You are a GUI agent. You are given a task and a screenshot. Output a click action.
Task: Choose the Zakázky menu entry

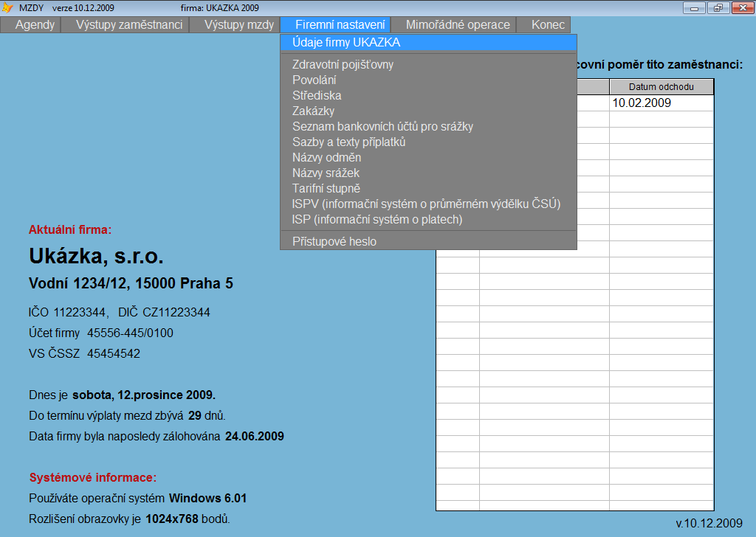[x=428, y=111]
